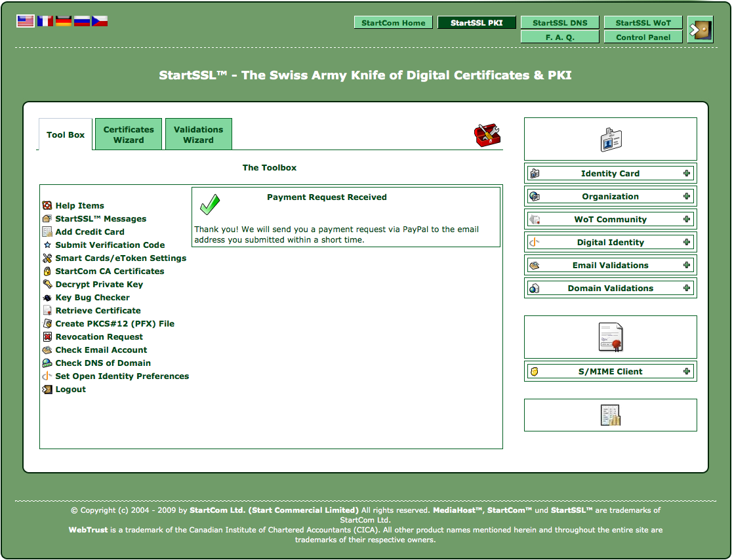Open StartSSL™ Messages link
This screenshot has height=560, width=732.
pyautogui.click(x=101, y=218)
